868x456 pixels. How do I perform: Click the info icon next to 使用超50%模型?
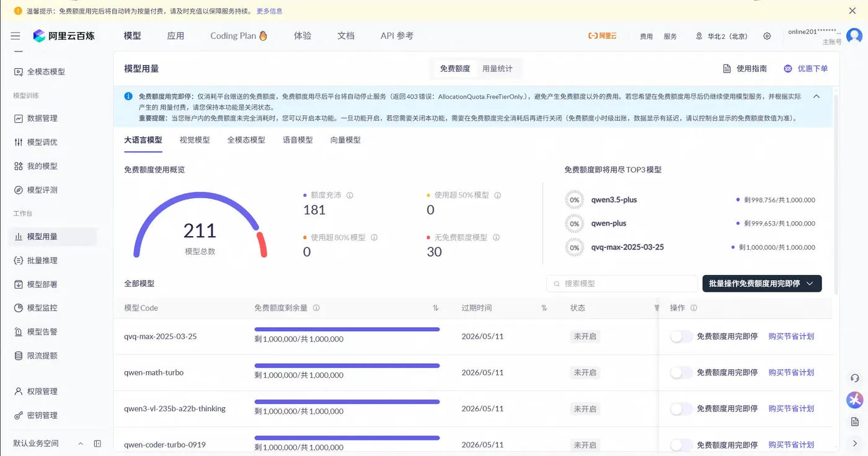pos(497,195)
